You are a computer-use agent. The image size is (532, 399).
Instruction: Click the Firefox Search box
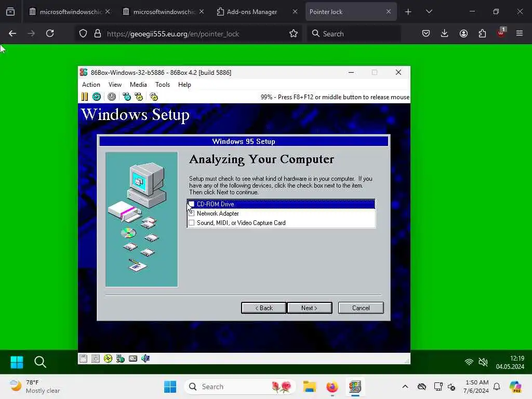pyautogui.click(x=354, y=34)
